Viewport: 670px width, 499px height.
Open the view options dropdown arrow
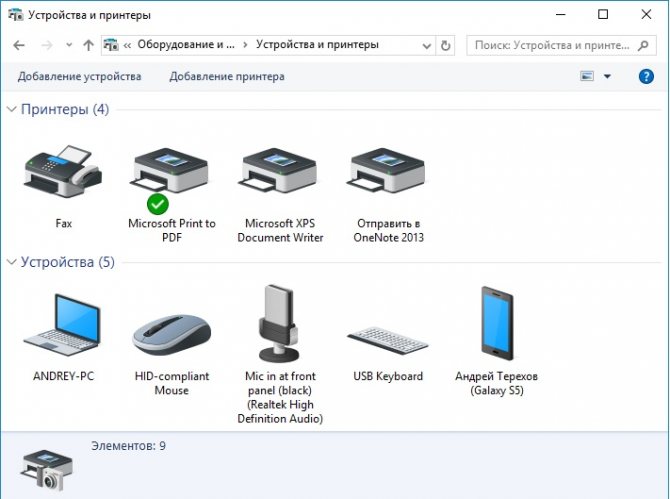[607, 76]
